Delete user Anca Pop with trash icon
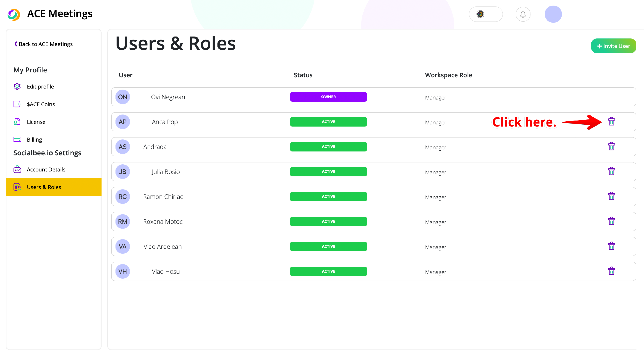The image size is (644, 350). [611, 122]
